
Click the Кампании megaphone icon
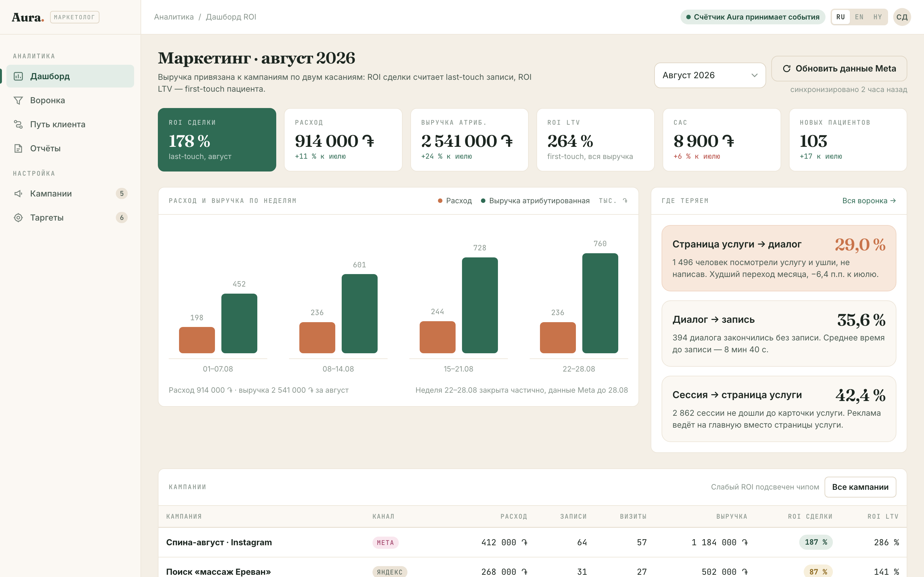(x=18, y=194)
